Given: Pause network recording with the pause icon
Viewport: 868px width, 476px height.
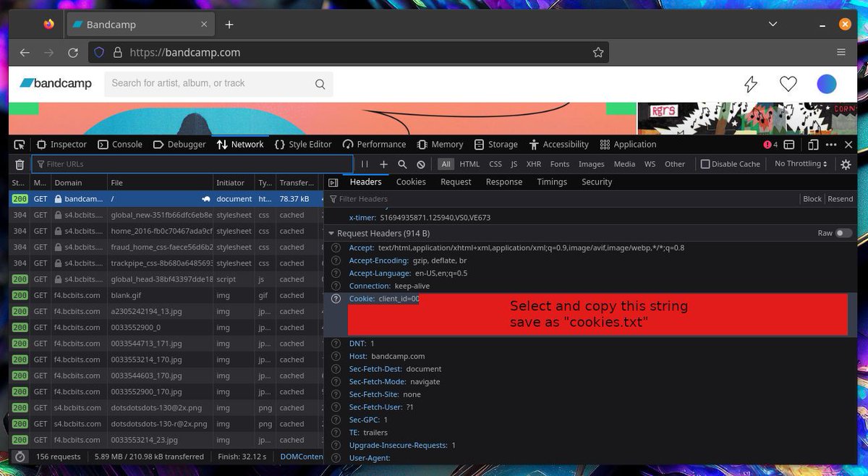Looking at the screenshot, I should (x=365, y=164).
